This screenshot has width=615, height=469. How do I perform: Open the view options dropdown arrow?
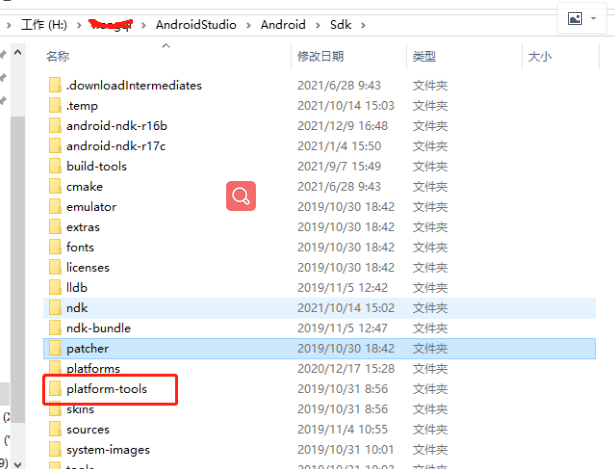click(x=593, y=18)
